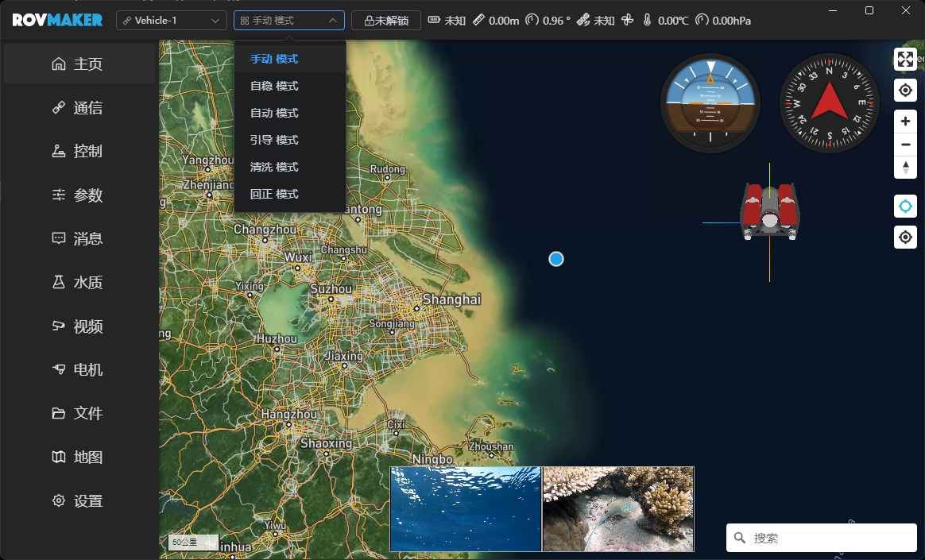
Task: Choose 清洗 模式 in the dropdown list
Action: [274, 167]
